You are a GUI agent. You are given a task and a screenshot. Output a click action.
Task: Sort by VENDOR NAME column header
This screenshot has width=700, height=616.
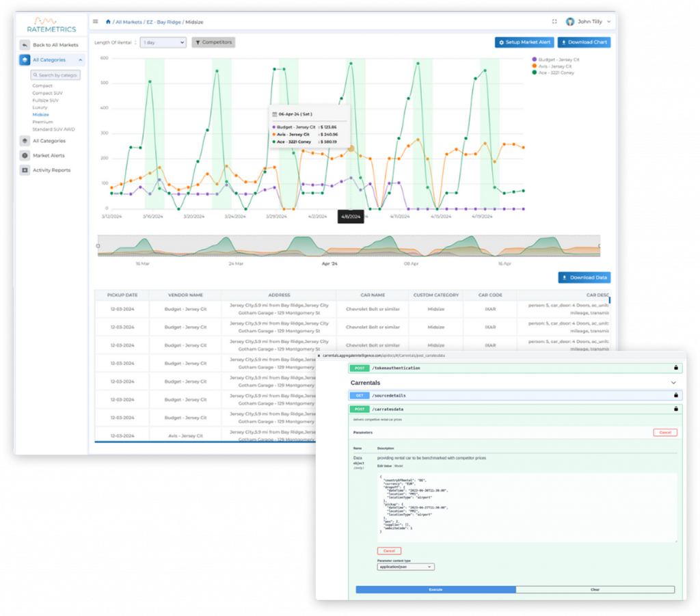[x=185, y=295]
